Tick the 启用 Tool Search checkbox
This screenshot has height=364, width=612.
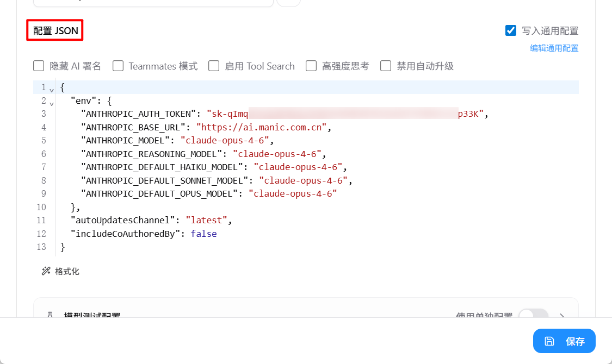pyautogui.click(x=213, y=66)
